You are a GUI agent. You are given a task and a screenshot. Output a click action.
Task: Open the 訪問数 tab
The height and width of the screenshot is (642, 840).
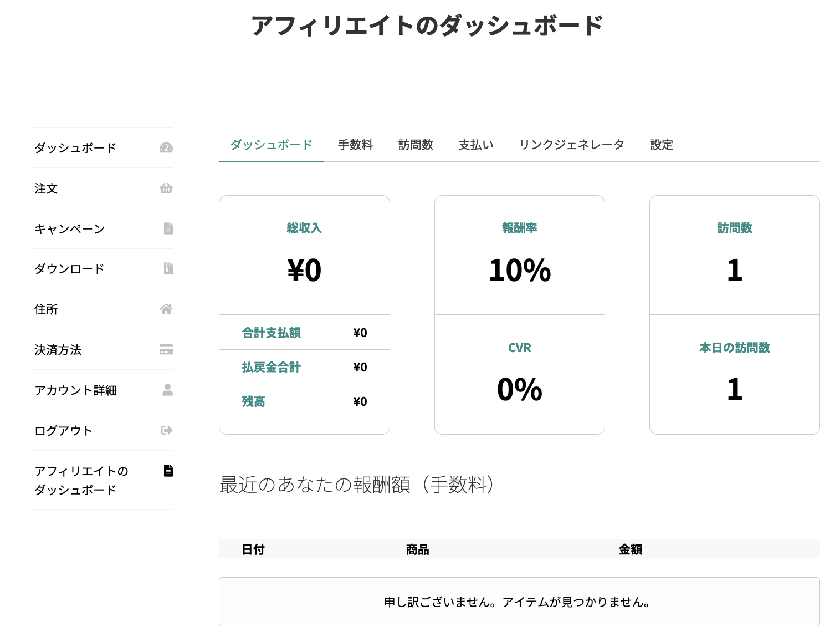(416, 145)
